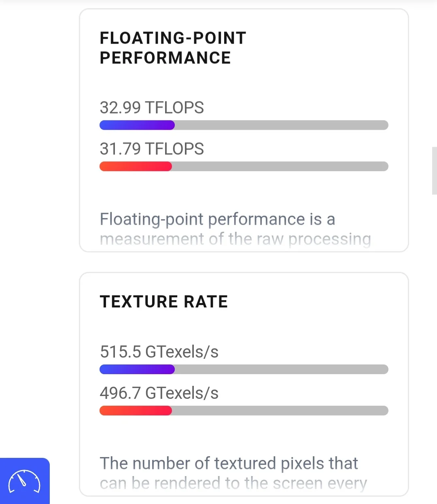Image resolution: width=437 pixels, height=504 pixels.
Task: Select the 31.79 TFLOPS value label
Action: click(152, 149)
